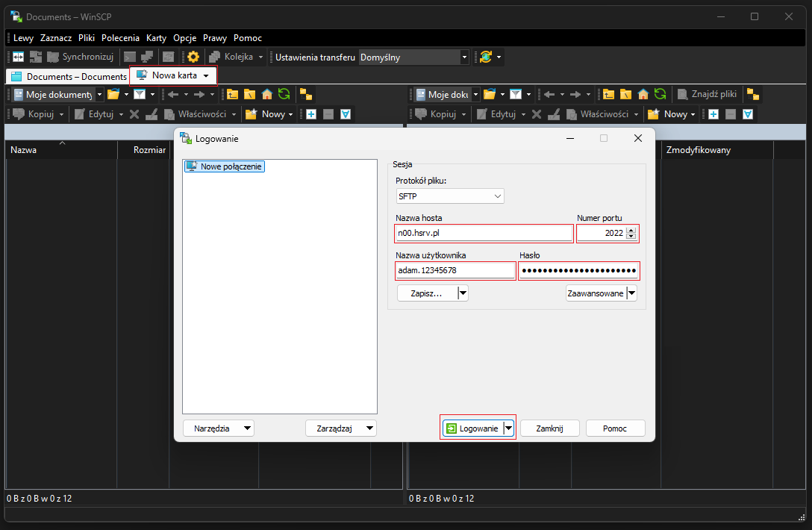
Task: Select all files with the blue plus icon
Action: [310, 113]
